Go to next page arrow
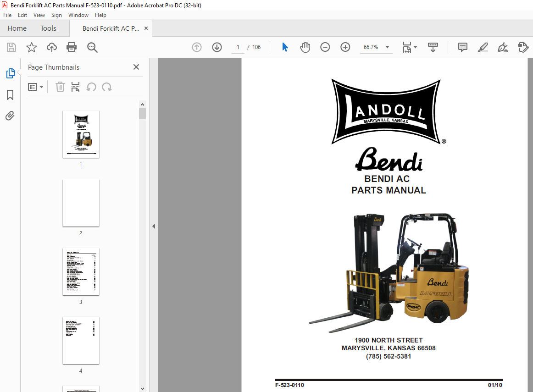The height and width of the screenshot is (392, 533). pyautogui.click(x=217, y=47)
